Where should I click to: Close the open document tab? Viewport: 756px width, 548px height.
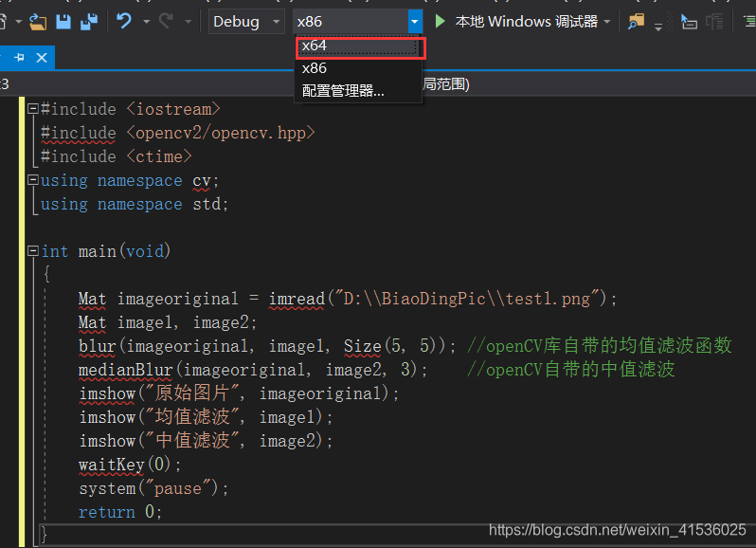pyautogui.click(x=42, y=58)
